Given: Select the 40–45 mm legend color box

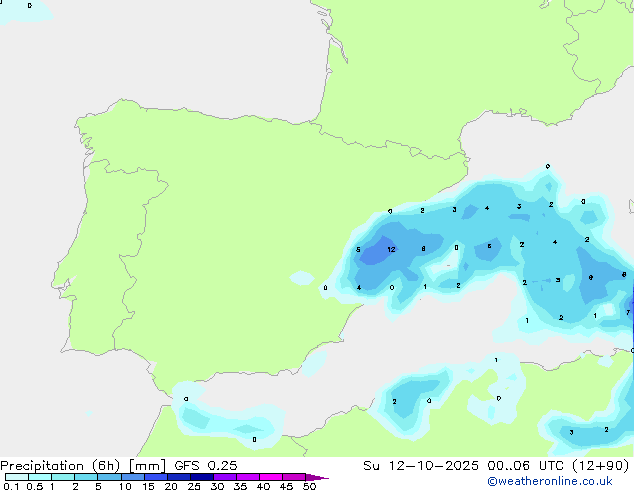Looking at the screenshot, I should click(271, 477).
